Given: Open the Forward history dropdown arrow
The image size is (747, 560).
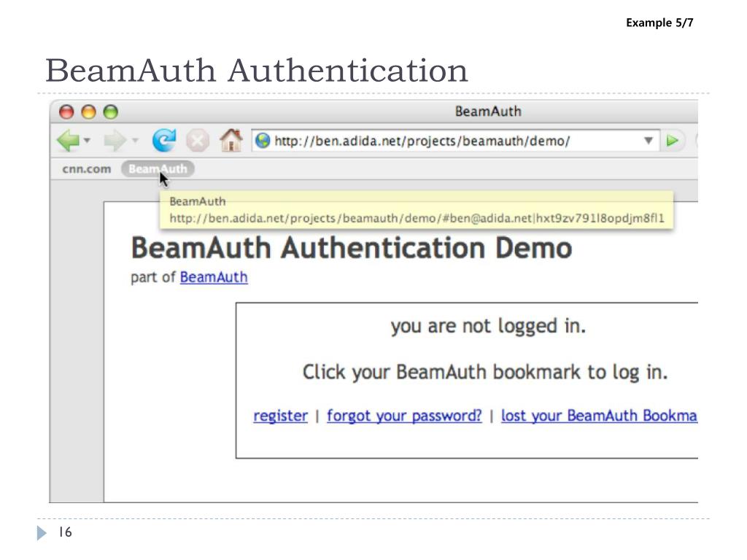Looking at the screenshot, I should click(135, 141).
